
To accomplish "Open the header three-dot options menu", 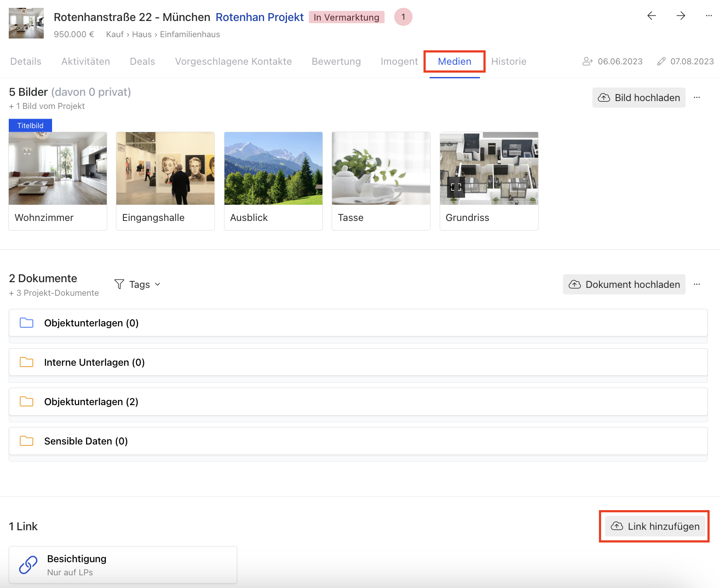I will click(x=709, y=16).
